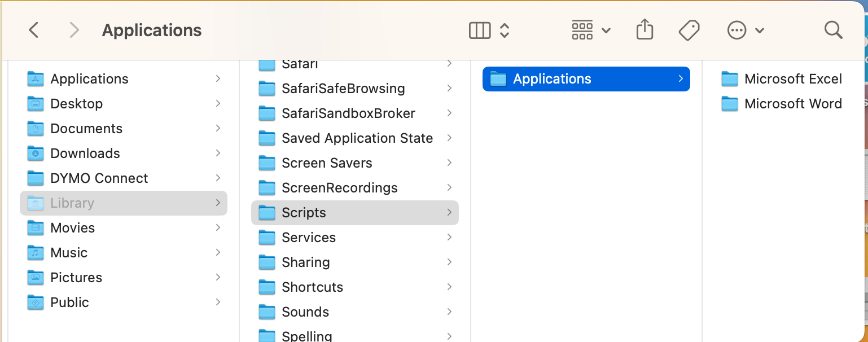Image resolution: width=868 pixels, height=342 pixels.
Task: Open the Group By grid dropdown
Action: pyautogui.click(x=590, y=30)
